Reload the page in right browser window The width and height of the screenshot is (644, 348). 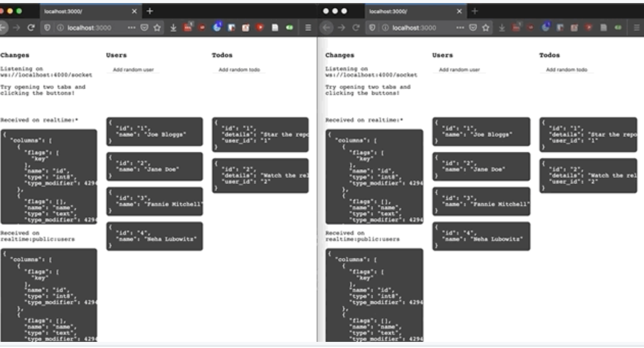point(356,28)
